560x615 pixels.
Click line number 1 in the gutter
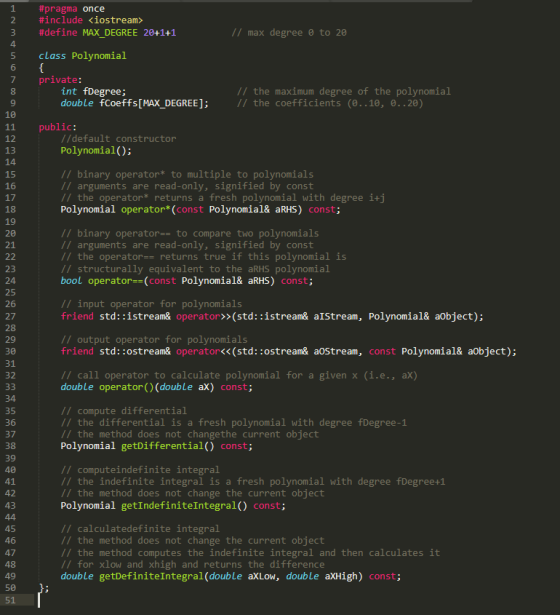coord(13,9)
